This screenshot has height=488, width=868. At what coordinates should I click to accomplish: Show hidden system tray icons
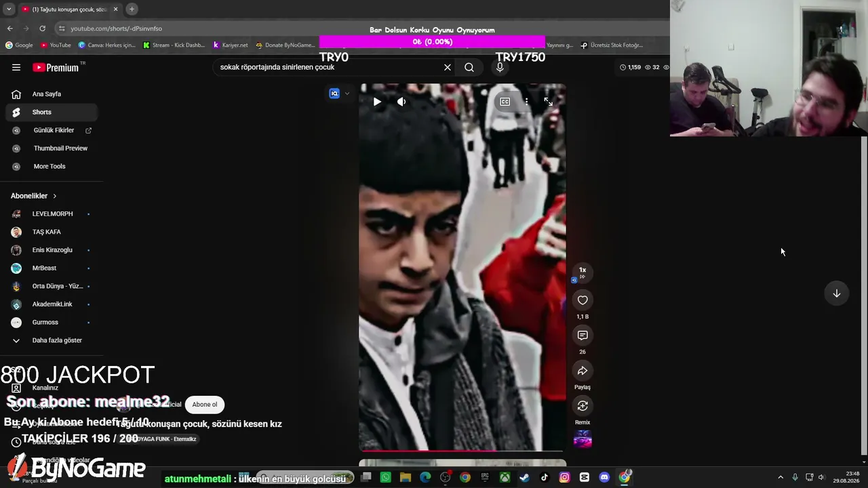[781, 477]
